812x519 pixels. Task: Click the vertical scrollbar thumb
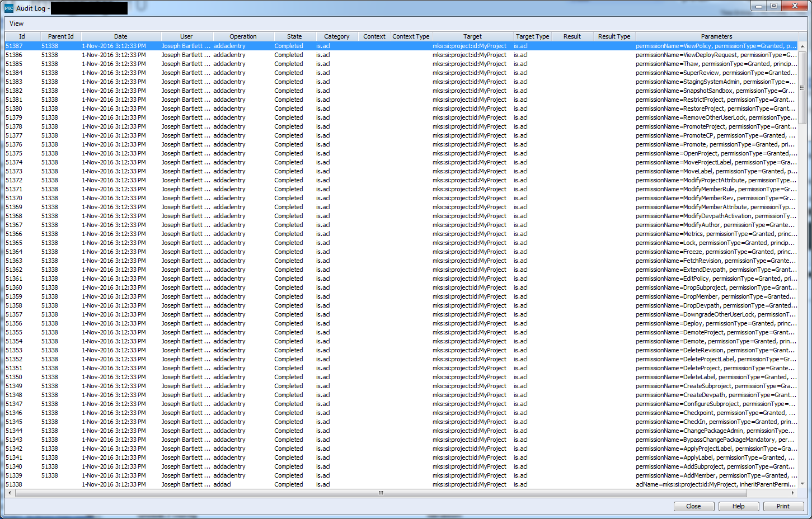[802, 88]
